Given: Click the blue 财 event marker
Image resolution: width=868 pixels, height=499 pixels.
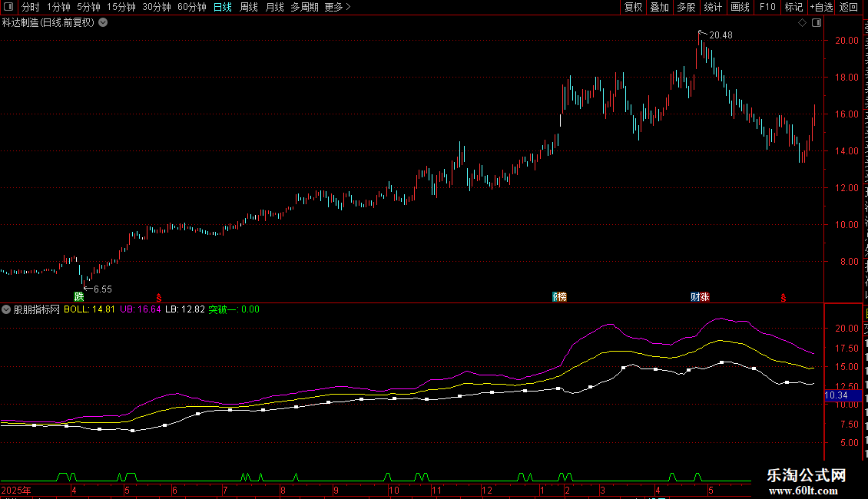Looking at the screenshot, I should 694,297.
